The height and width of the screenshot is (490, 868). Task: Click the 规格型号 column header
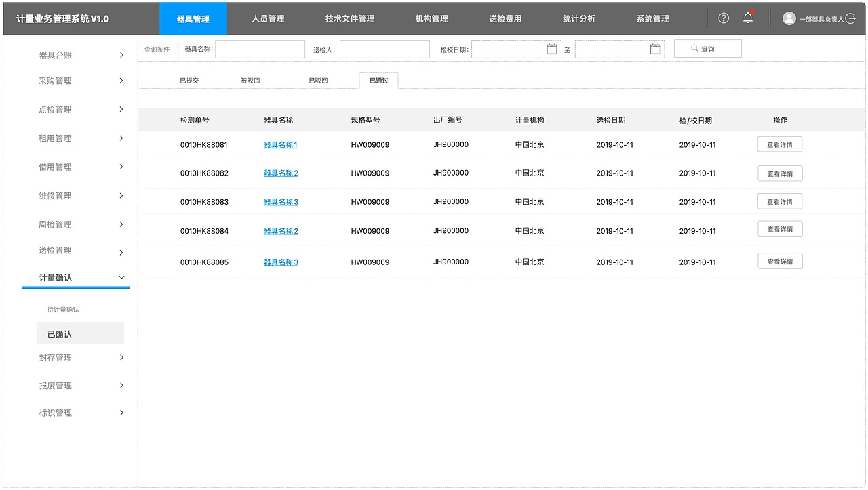point(366,120)
